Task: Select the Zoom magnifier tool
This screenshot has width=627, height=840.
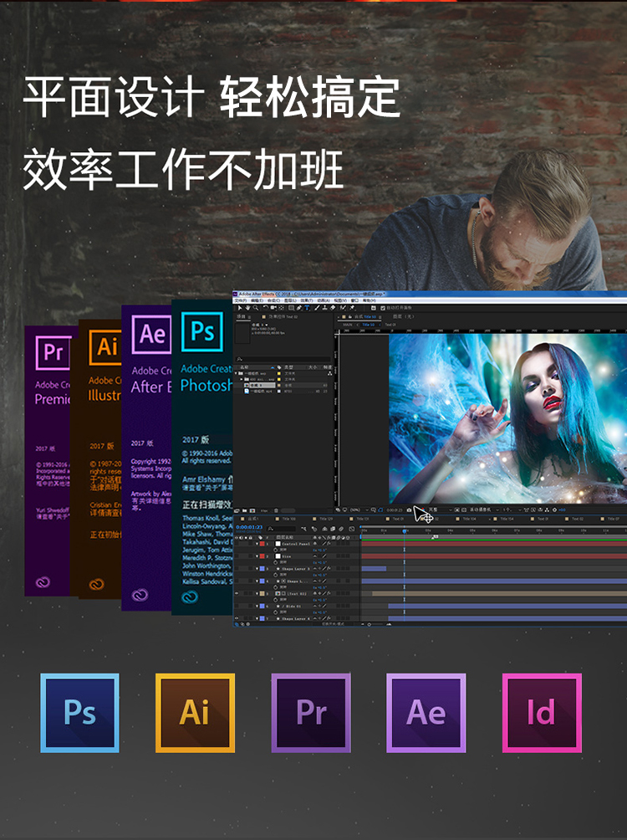Action: tap(256, 308)
